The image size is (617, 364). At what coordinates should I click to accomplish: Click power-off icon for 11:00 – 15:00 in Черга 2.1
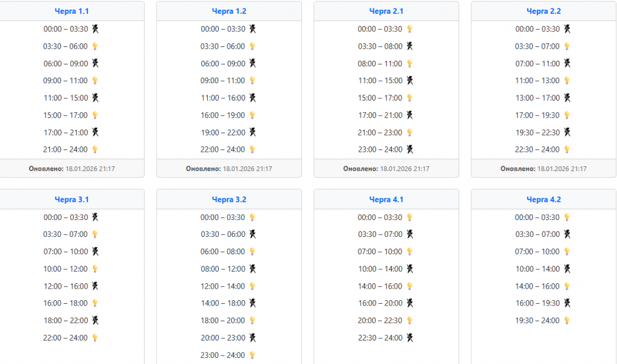410,81
